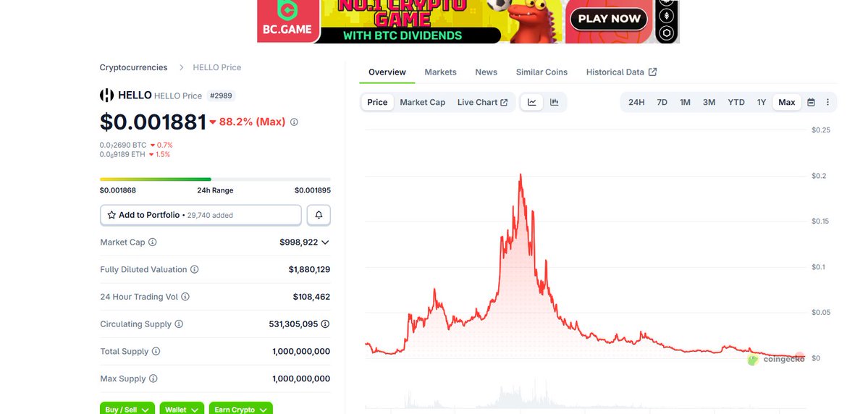Click Add to Portfolio button
The image size is (868, 414).
point(201,215)
